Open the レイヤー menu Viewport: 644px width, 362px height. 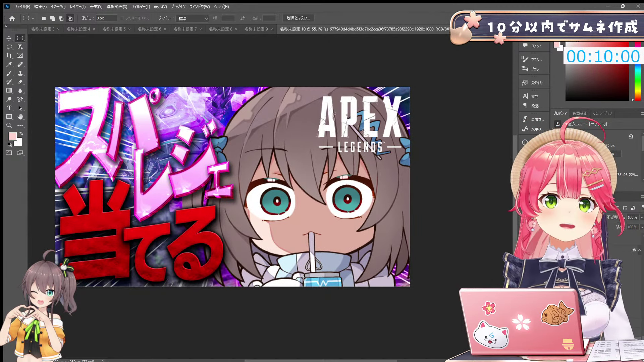pos(77,7)
